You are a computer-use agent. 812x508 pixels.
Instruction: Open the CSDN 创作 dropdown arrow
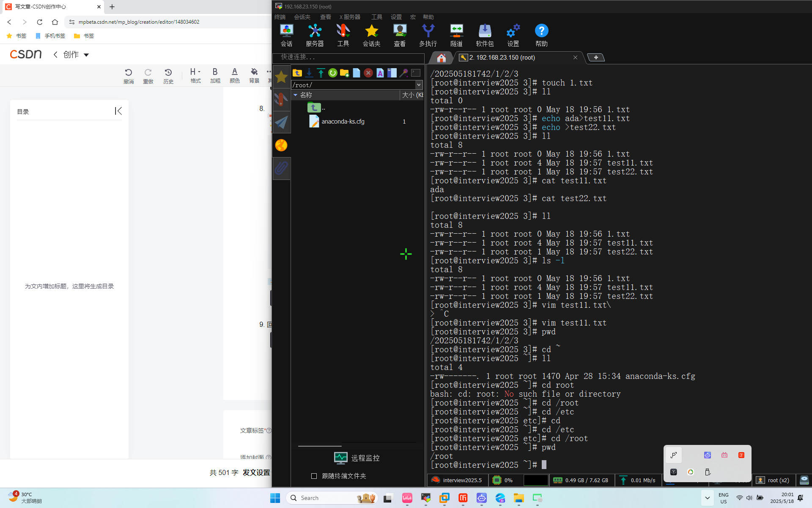coord(86,55)
